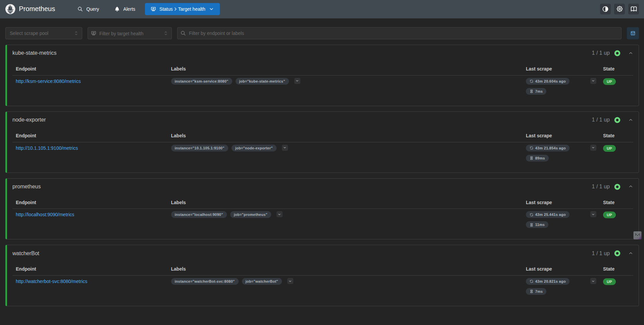
Task: Click the collapse all pools icon button
Action: (633, 33)
